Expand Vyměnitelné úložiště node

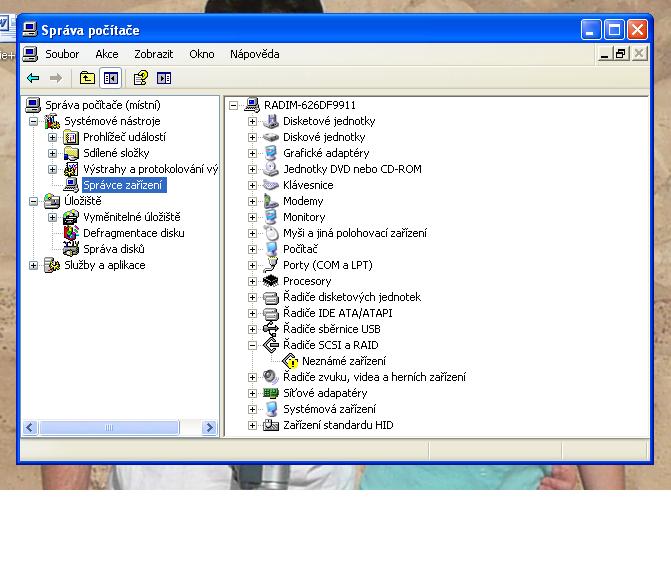pyautogui.click(x=52, y=217)
